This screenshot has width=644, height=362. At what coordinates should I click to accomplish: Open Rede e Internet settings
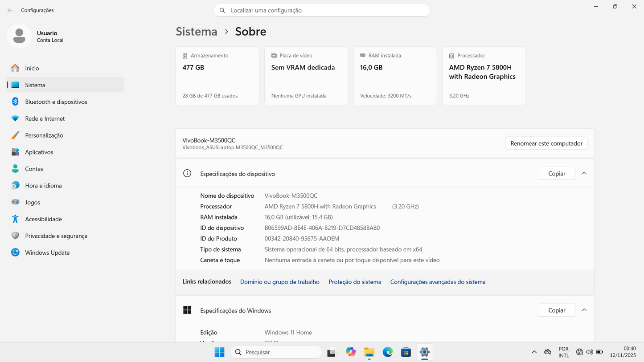[x=46, y=118]
